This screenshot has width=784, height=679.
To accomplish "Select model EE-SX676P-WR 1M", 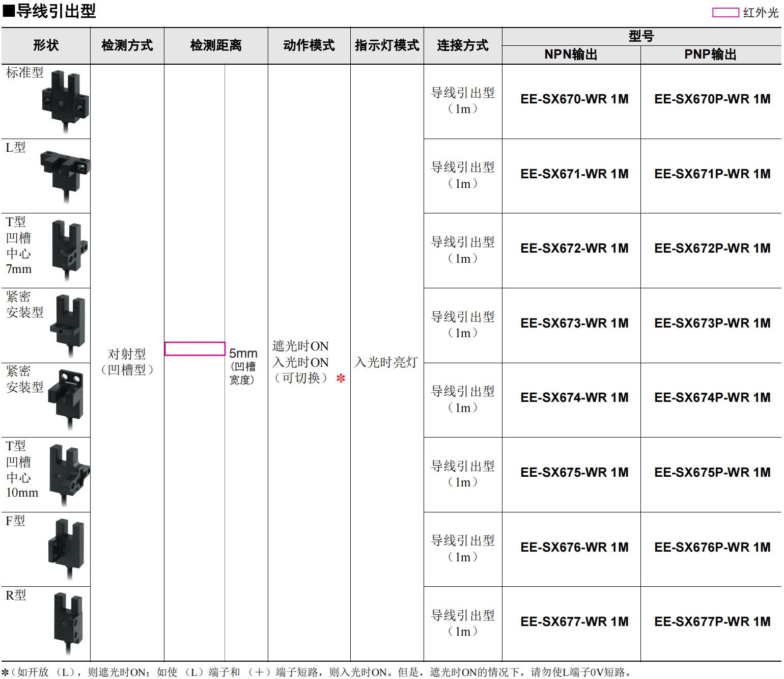I will click(713, 547).
